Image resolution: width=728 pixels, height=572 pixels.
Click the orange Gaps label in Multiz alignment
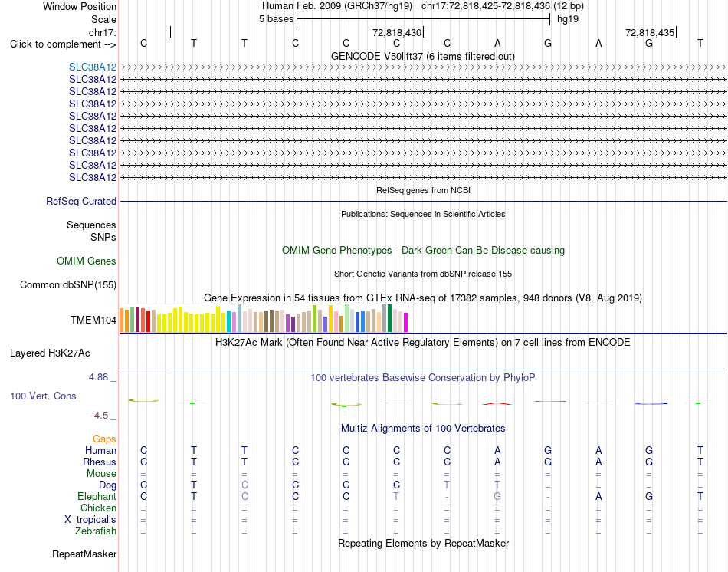(104, 439)
